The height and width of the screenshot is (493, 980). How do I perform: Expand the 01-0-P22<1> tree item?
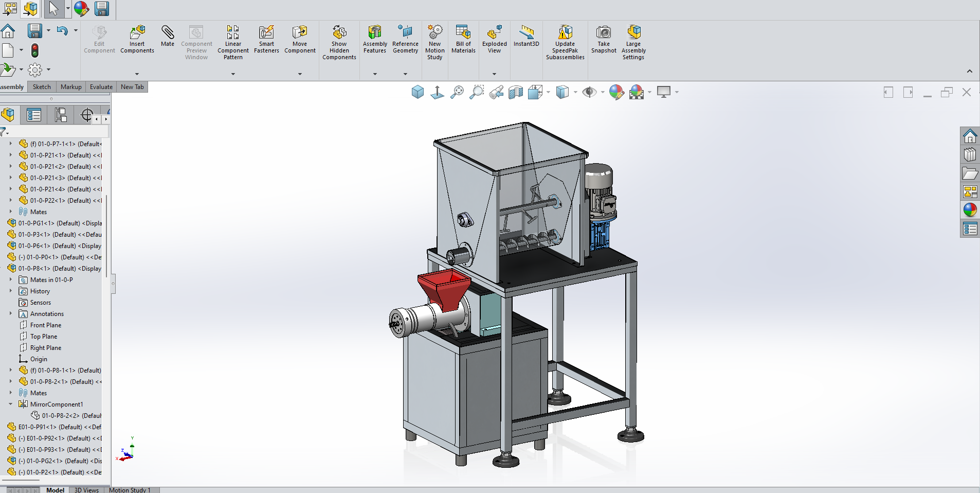click(10, 200)
